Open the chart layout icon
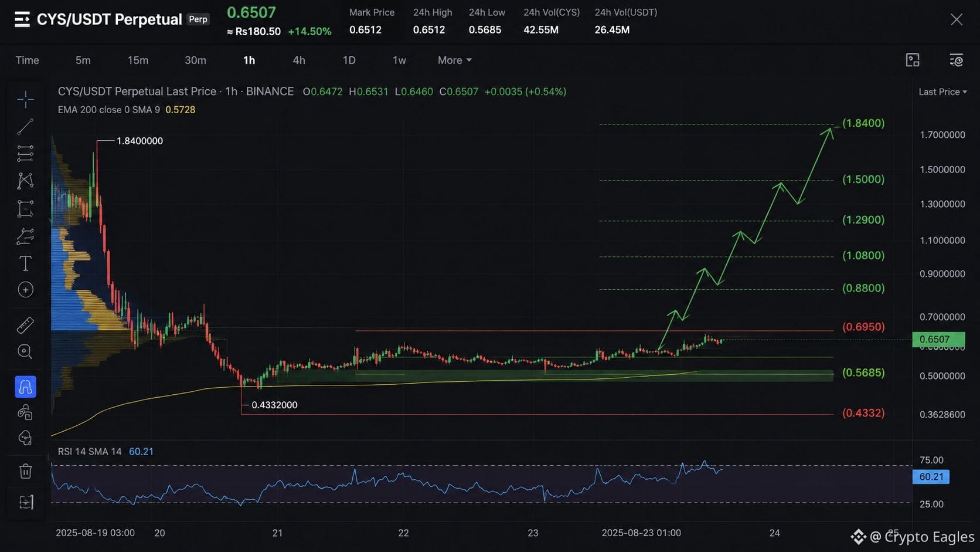Screen dimensions: 980x552 tap(913, 60)
